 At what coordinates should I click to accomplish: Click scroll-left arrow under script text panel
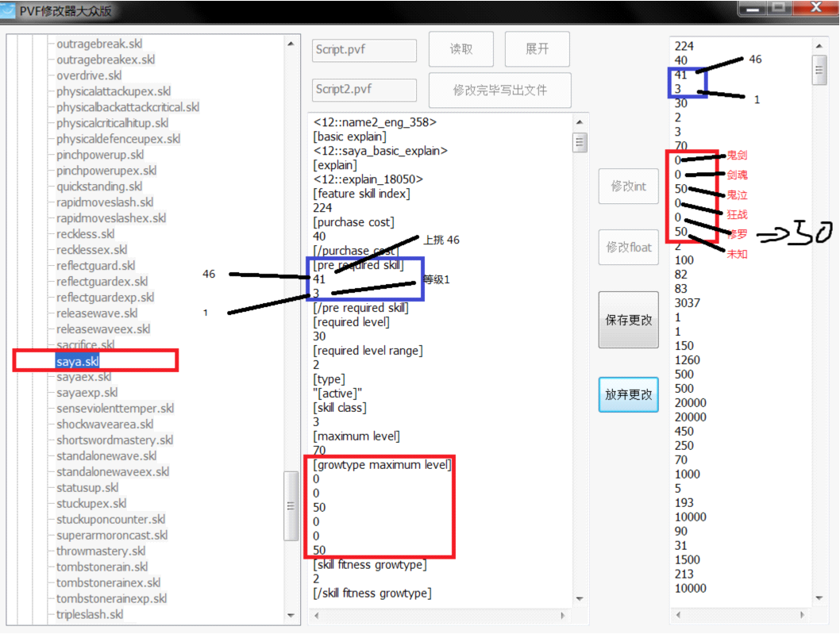point(317,616)
